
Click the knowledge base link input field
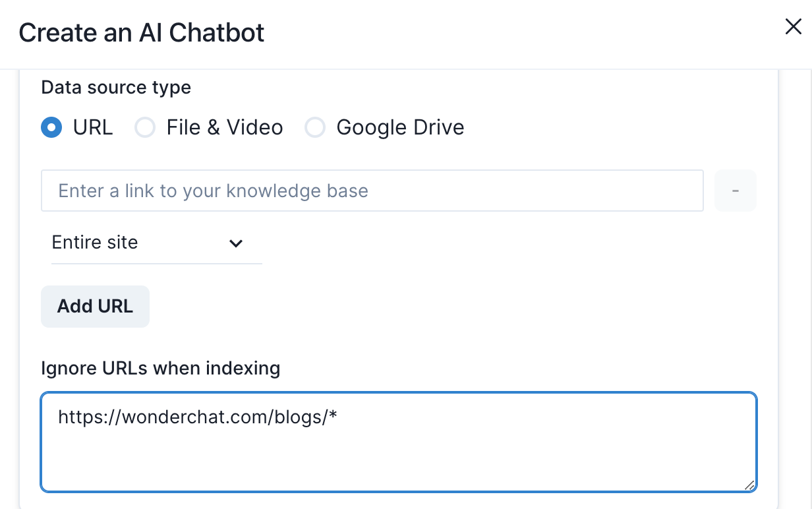[x=372, y=191]
